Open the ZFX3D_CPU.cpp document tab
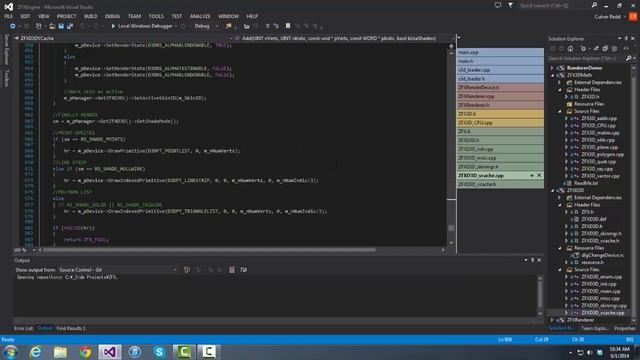640x360 pixels. [500, 122]
